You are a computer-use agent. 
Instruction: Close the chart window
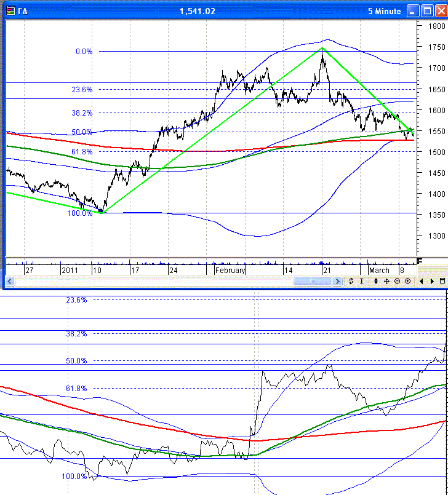tap(440, 11)
